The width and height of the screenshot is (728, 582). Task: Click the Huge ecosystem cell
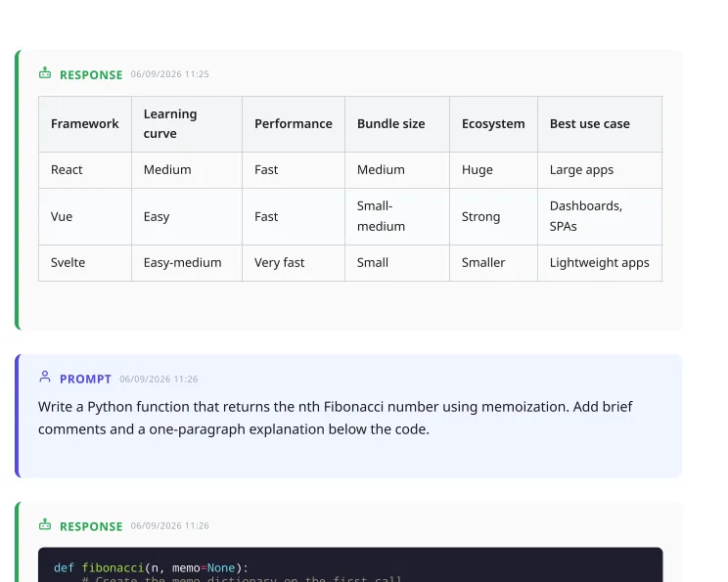pos(493,170)
